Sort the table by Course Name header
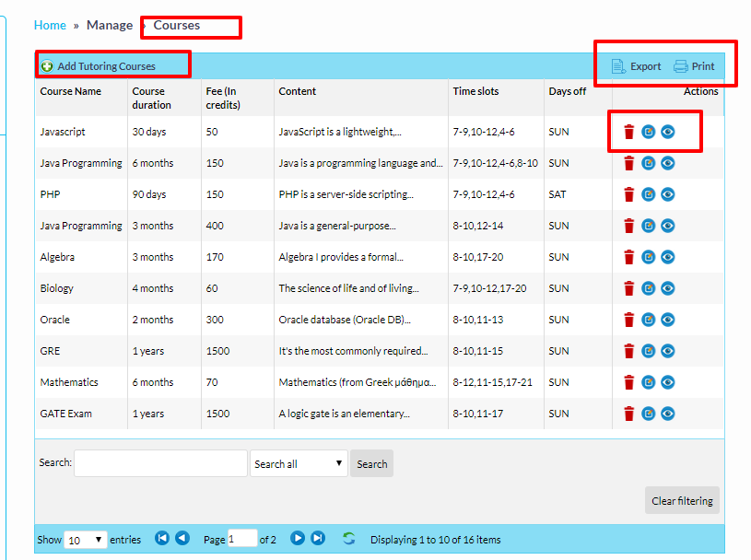 71,91
